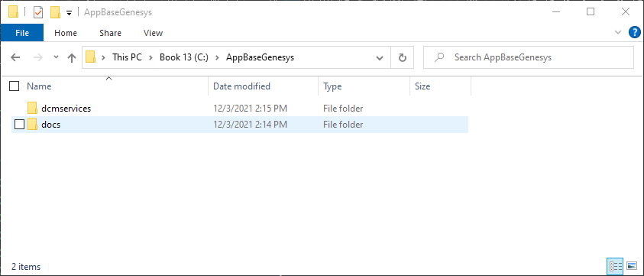Open the Customize Quick Access Toolbar dropdown
644x276 pixels.
[x=69, y=13]
